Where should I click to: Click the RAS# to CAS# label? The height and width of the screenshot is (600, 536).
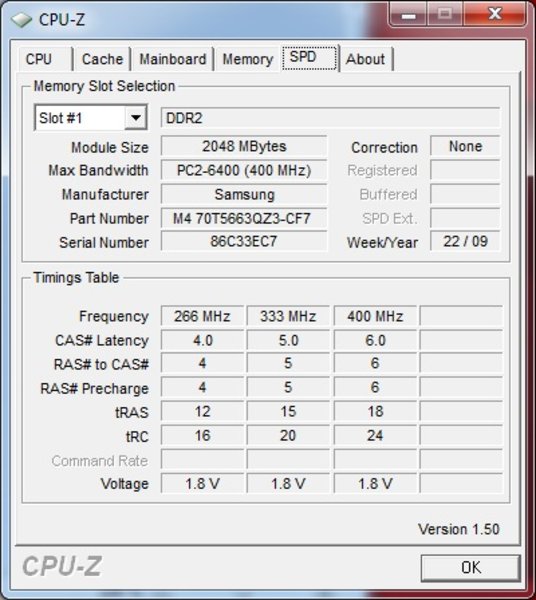click(x=101, y=364)
